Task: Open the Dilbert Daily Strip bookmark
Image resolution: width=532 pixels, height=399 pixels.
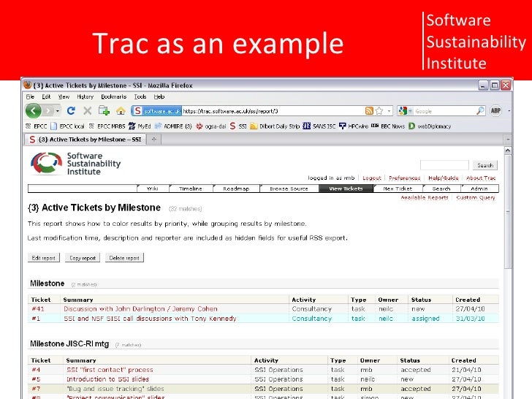Action: point(275,126)
